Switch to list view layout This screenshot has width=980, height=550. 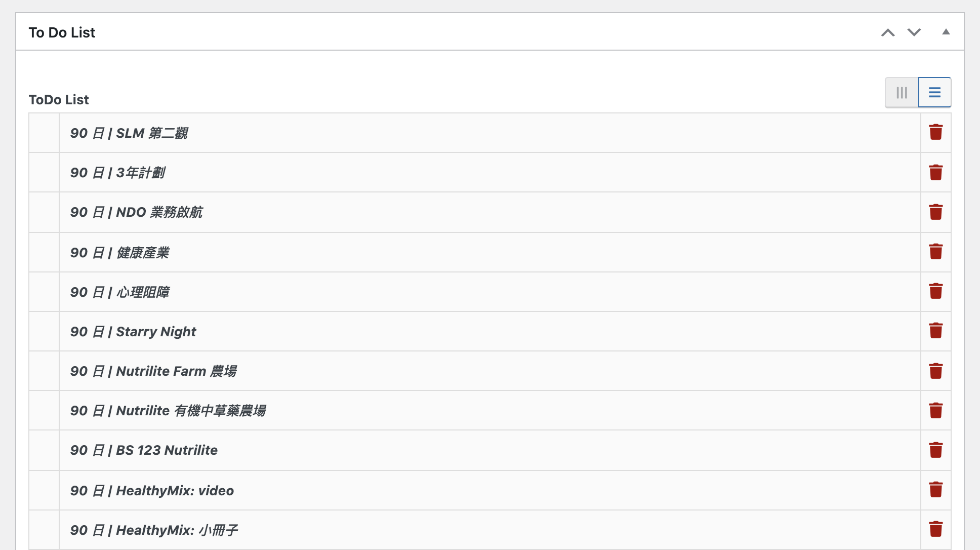coord(934,93)
